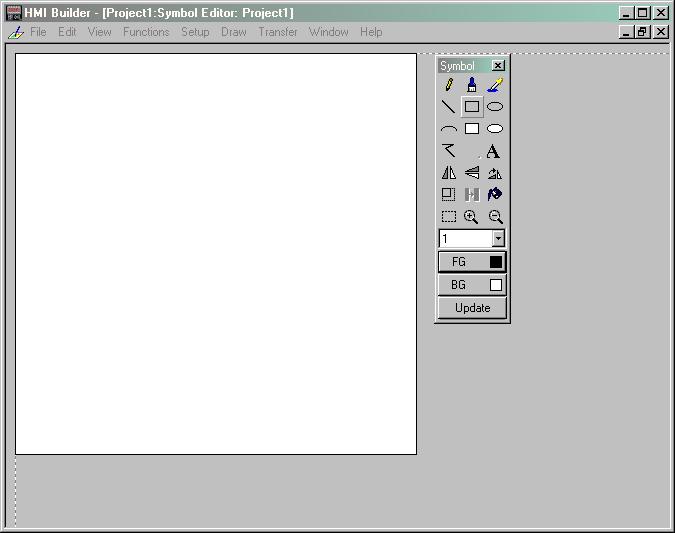675x533 pixels.
Task: Click the HMI Builder icon beside File menu
Action: 16,32
